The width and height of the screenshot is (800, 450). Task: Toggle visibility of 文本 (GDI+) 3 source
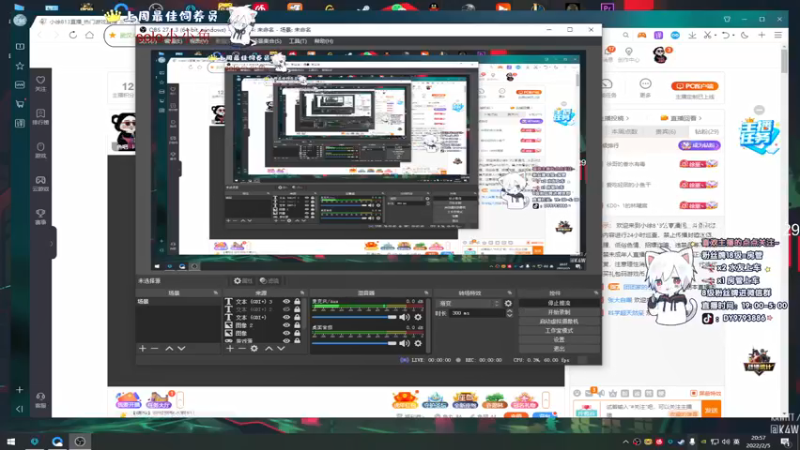point(286,302)
